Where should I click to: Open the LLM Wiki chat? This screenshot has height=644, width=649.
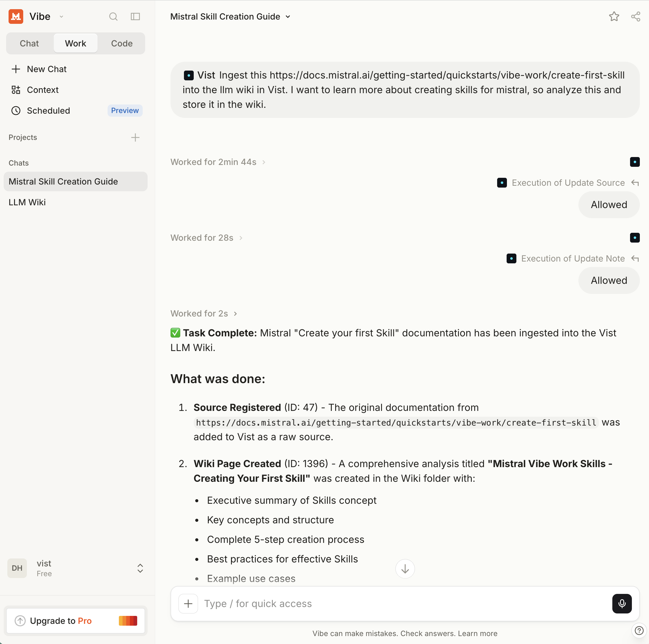pos(75,203)
